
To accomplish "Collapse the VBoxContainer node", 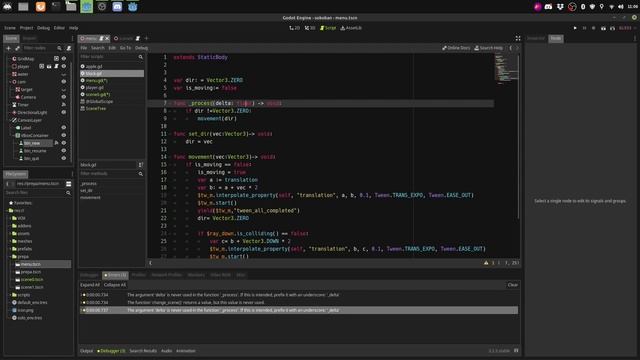I will coord(13,136).
